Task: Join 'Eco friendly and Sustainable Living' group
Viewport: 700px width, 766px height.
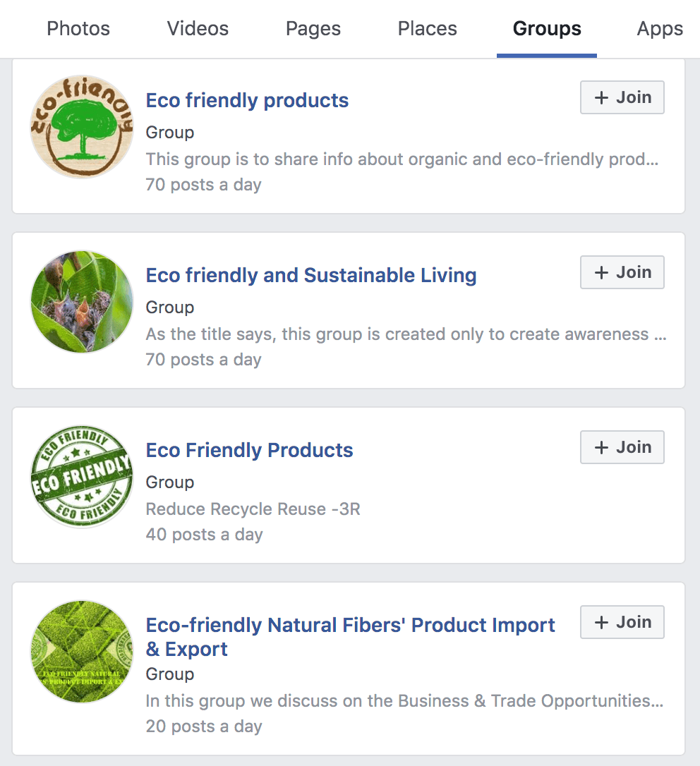Action: (x=622, y=272)
